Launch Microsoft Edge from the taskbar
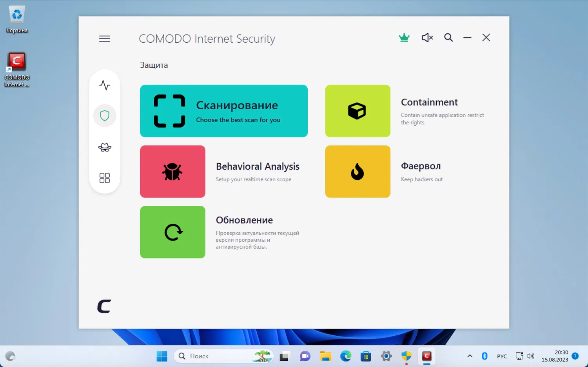 [346, 356]
